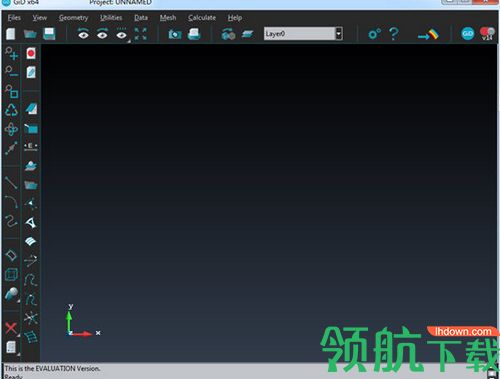Click the open project folder icon
This screenshot has width=500, height=379.
tap(30, 34)
